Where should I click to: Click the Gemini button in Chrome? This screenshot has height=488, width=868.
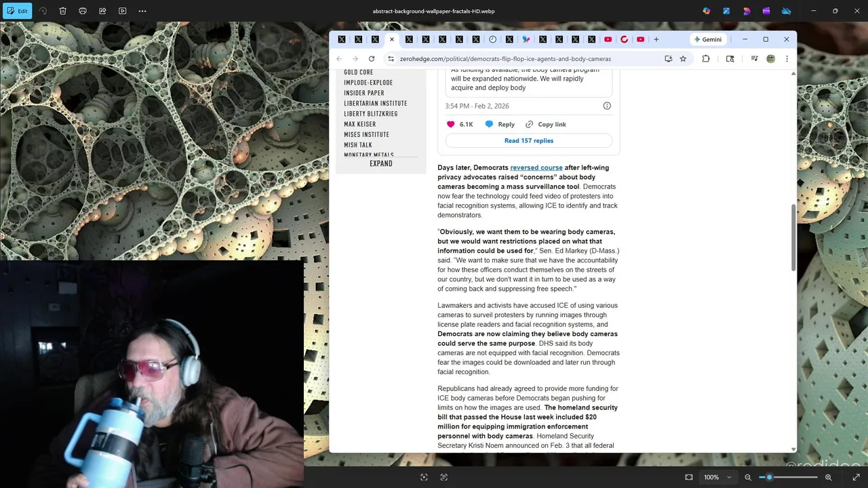[x=708, y=39]
